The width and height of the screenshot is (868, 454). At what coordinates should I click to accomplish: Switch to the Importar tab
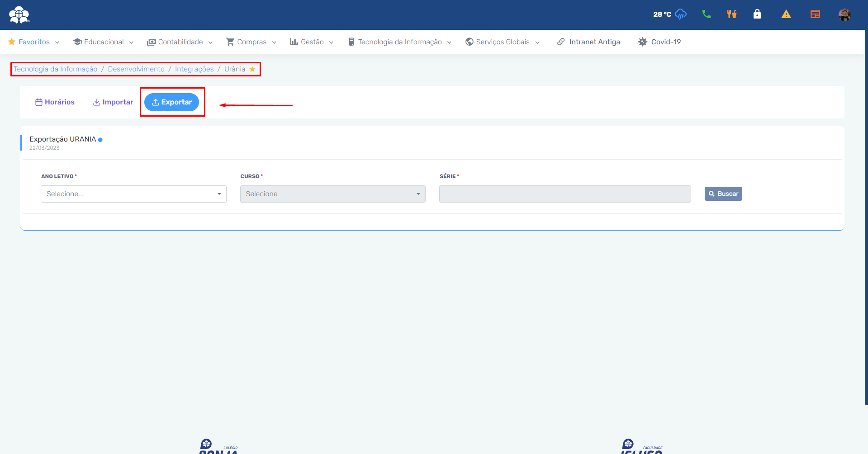click(x=113, y=102)
